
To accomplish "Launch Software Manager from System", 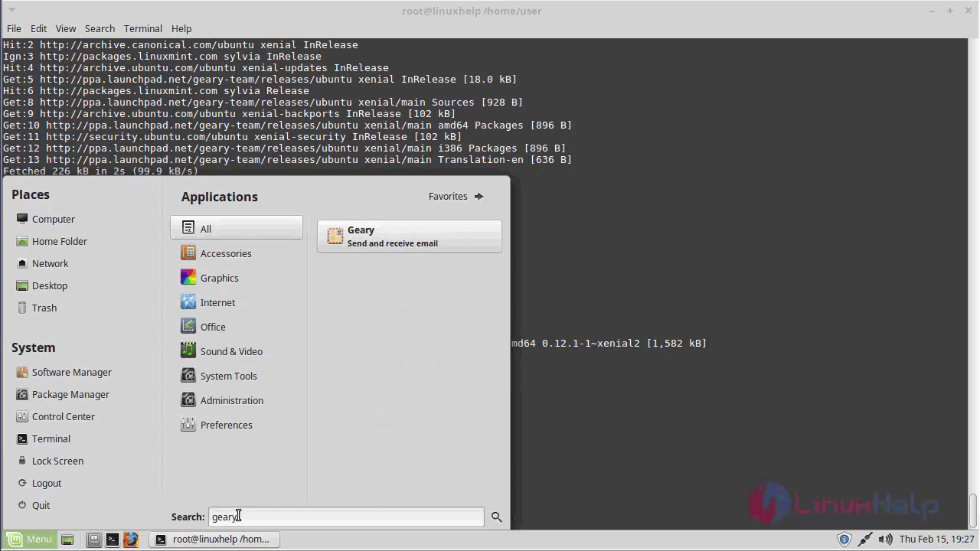I will (64, 372).
